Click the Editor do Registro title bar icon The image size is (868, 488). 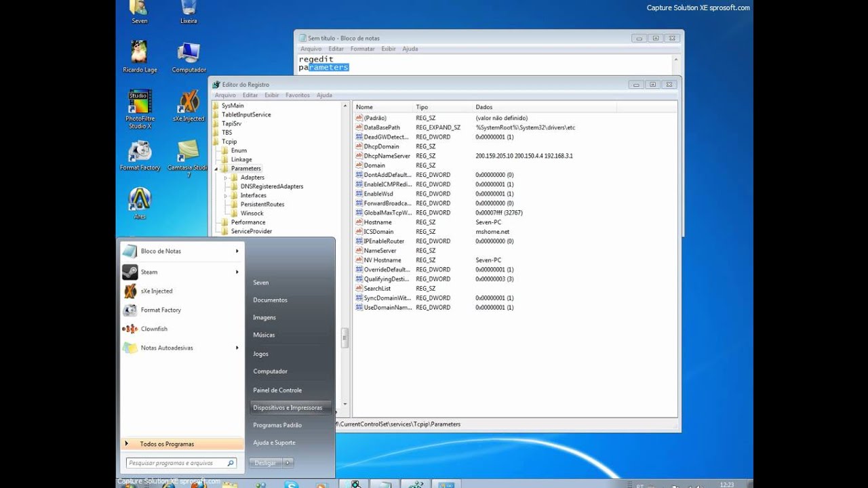216,85
